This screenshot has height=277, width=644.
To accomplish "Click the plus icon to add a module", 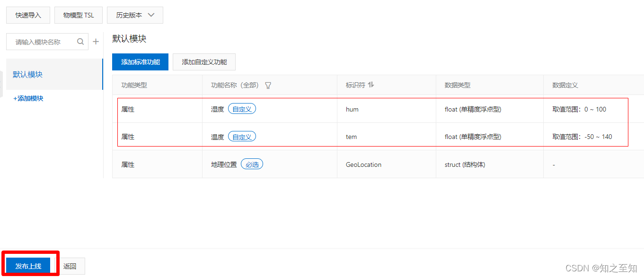I will click(96, 42).
